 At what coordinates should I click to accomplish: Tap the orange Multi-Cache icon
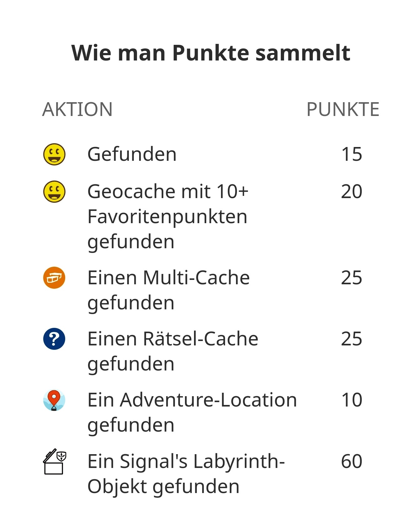tap(54, 278)
